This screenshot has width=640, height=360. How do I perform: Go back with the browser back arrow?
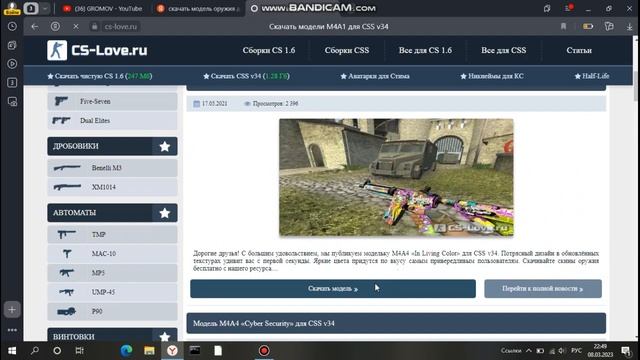(35, 27)
